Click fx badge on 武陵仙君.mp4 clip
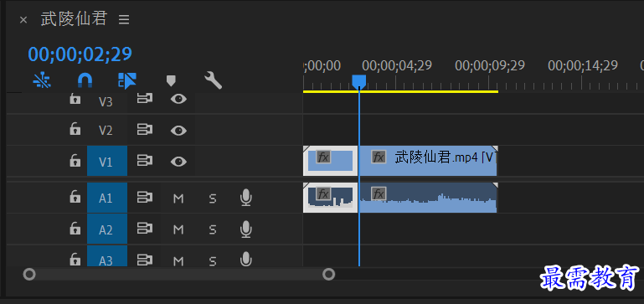This screenshot has width=644, height=304. (379, 157)
